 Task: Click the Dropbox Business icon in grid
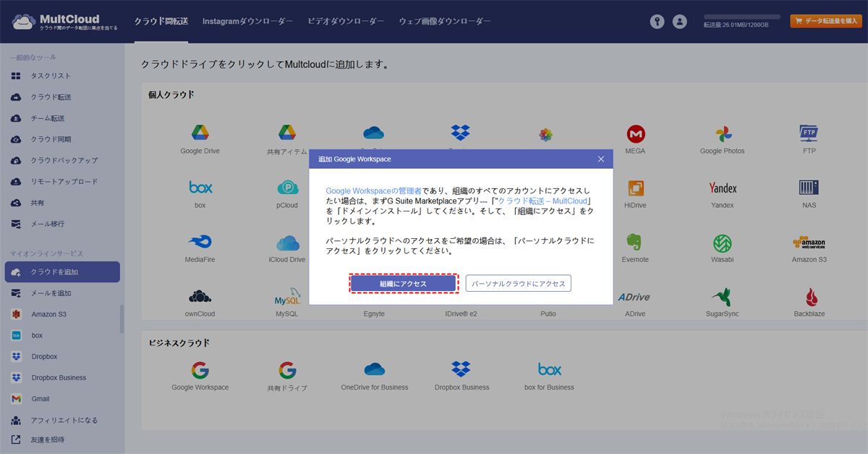(x=461, y=370)
